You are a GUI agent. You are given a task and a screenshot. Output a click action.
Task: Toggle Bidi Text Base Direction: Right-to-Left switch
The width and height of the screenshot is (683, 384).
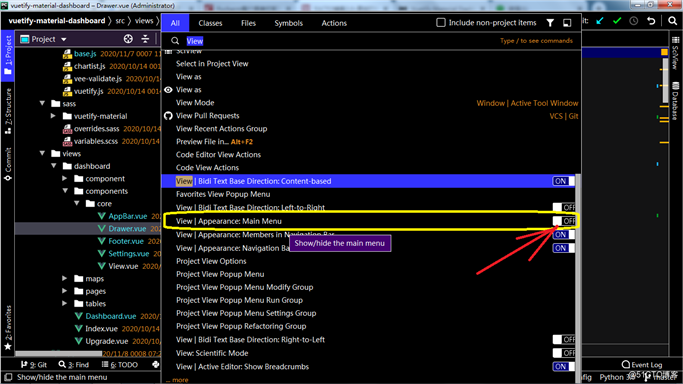(563, 340)
